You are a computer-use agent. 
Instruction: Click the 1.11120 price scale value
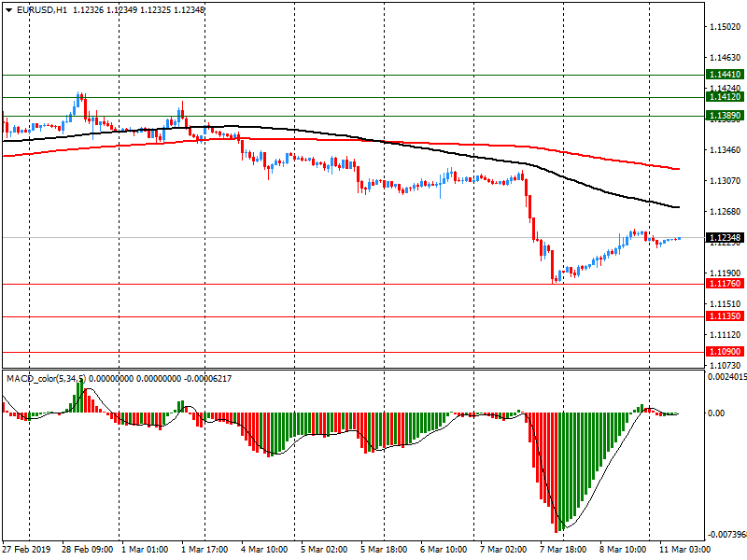[x=726, y=335]
